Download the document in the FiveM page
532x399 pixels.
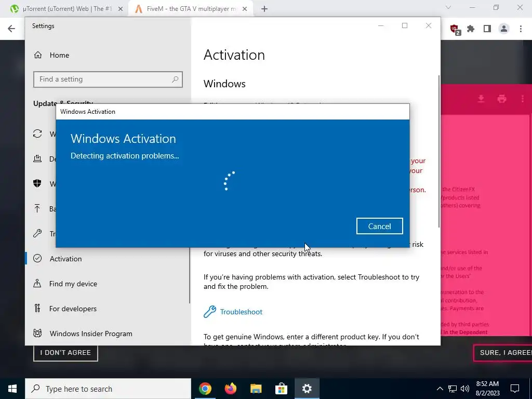coord(481,99)
